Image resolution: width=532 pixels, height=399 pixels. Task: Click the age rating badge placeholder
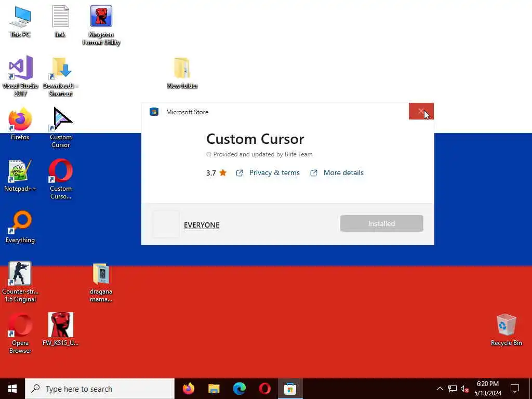[166, 224]
